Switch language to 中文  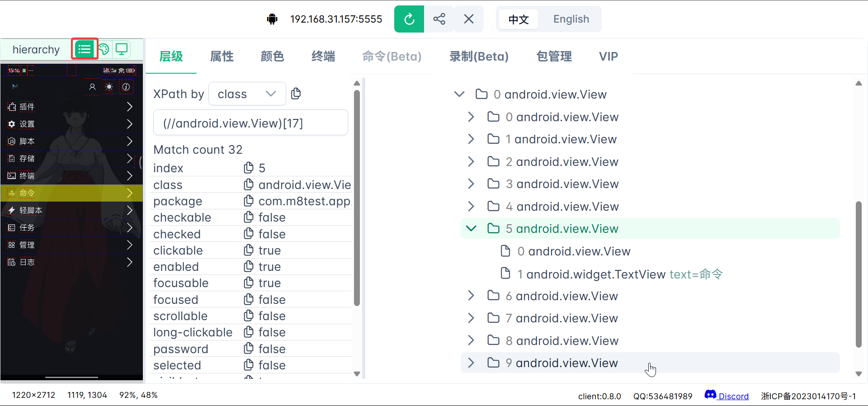pos(519,19)
